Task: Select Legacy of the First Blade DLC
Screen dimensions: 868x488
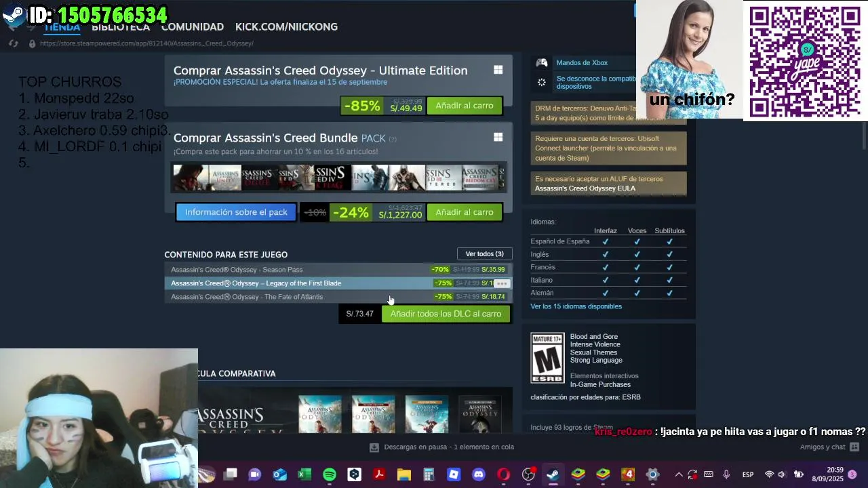Action: [x=338, y=283]
